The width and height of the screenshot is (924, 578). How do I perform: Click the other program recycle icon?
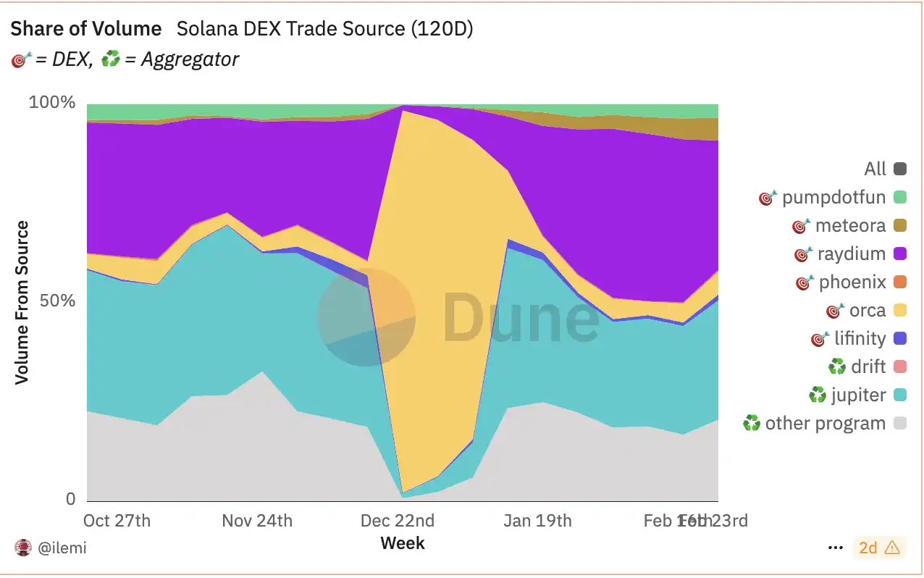point(752,424)
